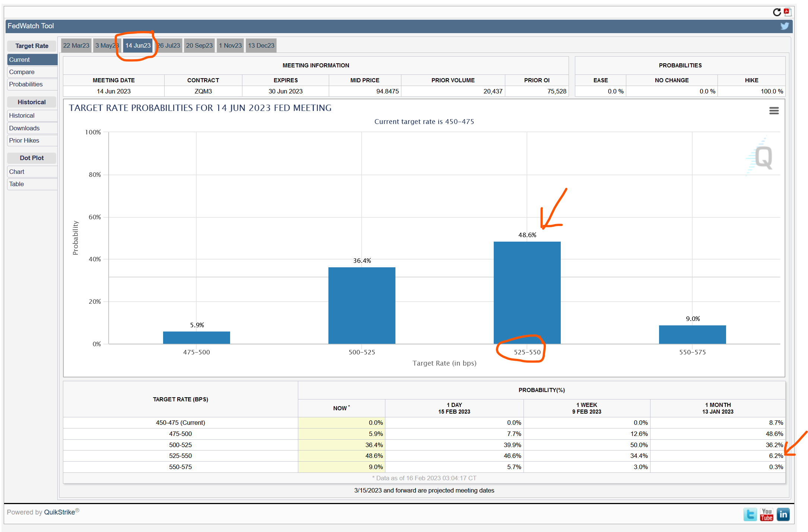Switch to the 26 Jul23 meeting tab

(x=169, y=45)
